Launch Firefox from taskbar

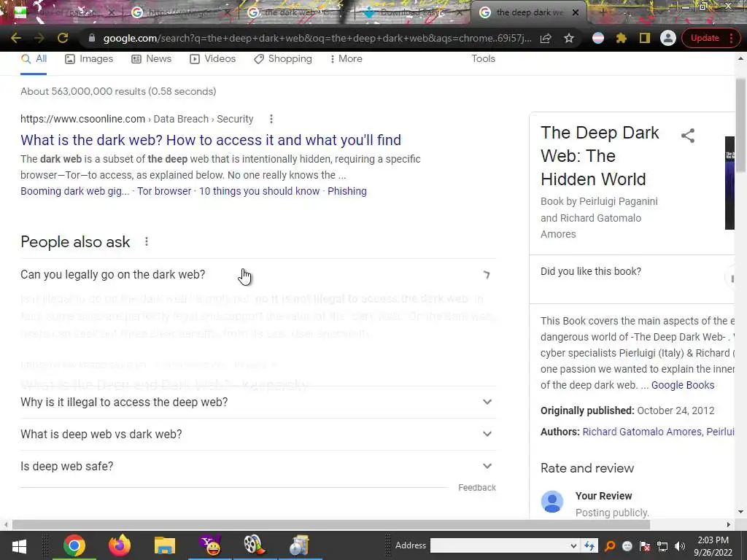pos(119,545)
